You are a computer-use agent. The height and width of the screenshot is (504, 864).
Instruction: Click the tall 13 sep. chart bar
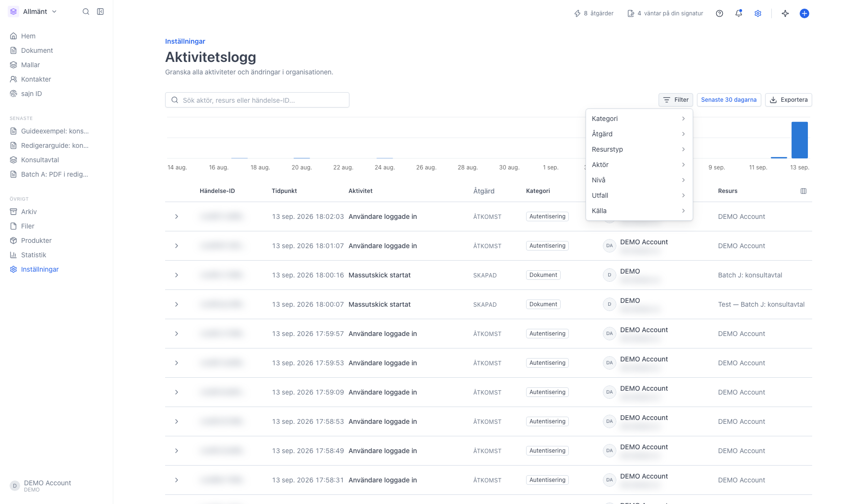tap(800, 140)
